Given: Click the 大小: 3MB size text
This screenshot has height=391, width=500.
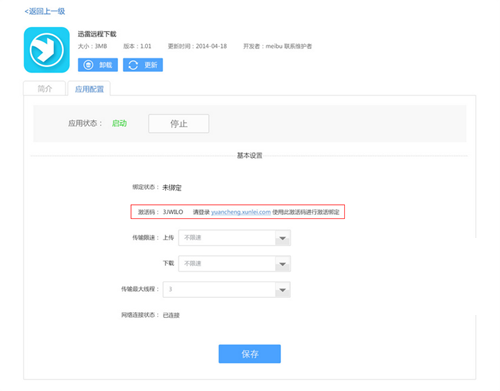Looking at the screenshot, I should click(93, 46).
